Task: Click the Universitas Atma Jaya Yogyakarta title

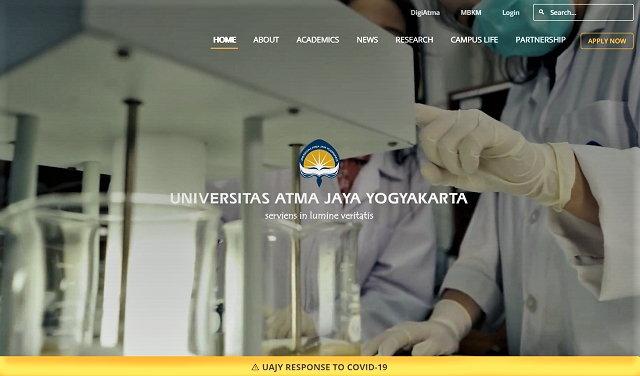Action: (319, 198)
